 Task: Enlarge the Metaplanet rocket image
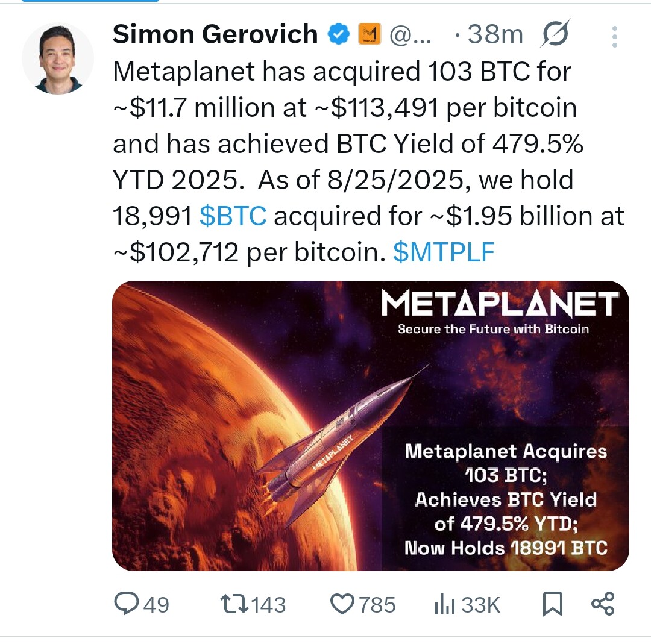370,426
